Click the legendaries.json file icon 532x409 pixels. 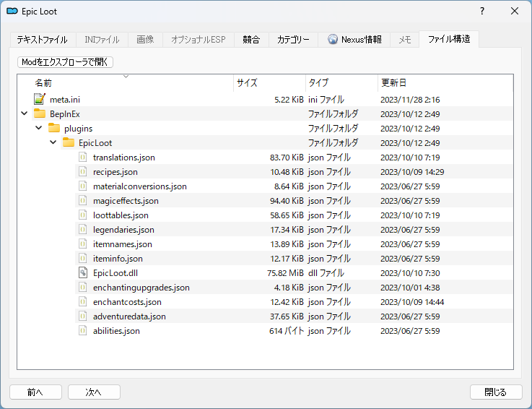coord(83,229)
